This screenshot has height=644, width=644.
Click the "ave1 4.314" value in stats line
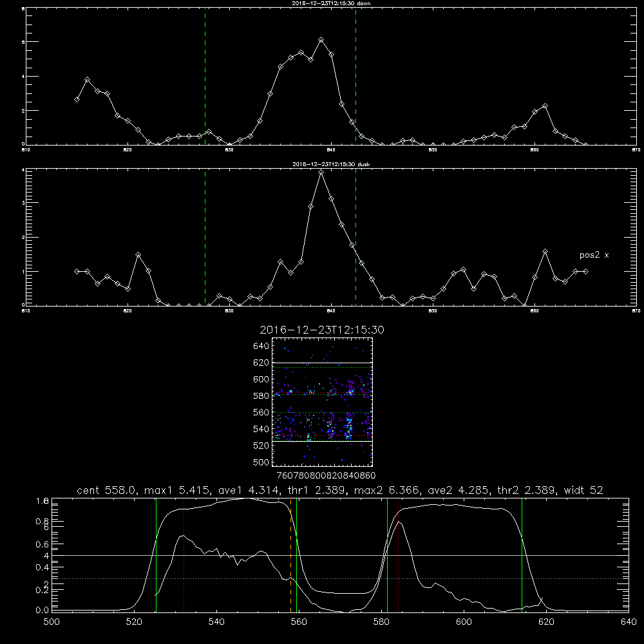click(250, 490)
